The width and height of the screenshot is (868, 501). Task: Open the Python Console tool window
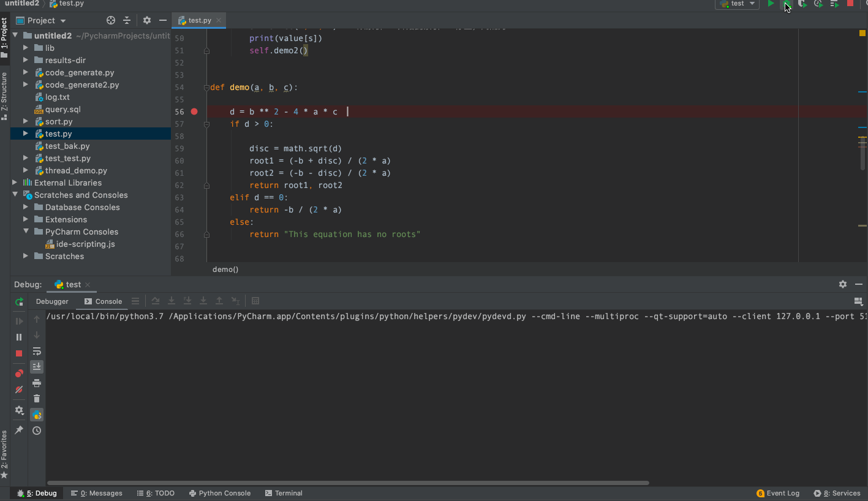[219, 493]
